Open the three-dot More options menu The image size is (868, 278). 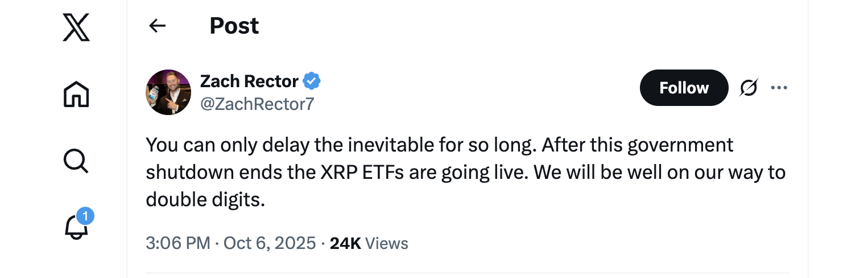tap(779, 88)
